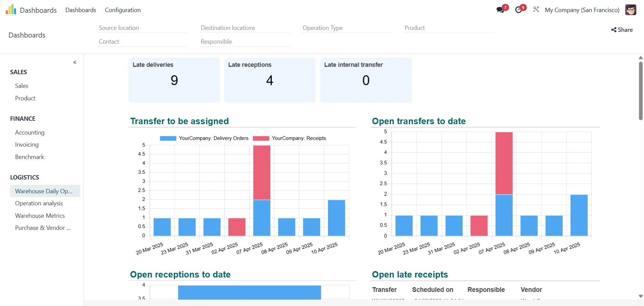644x306 pixels.
Task: Open the Source location filter
Action: [x=142, y=28]
